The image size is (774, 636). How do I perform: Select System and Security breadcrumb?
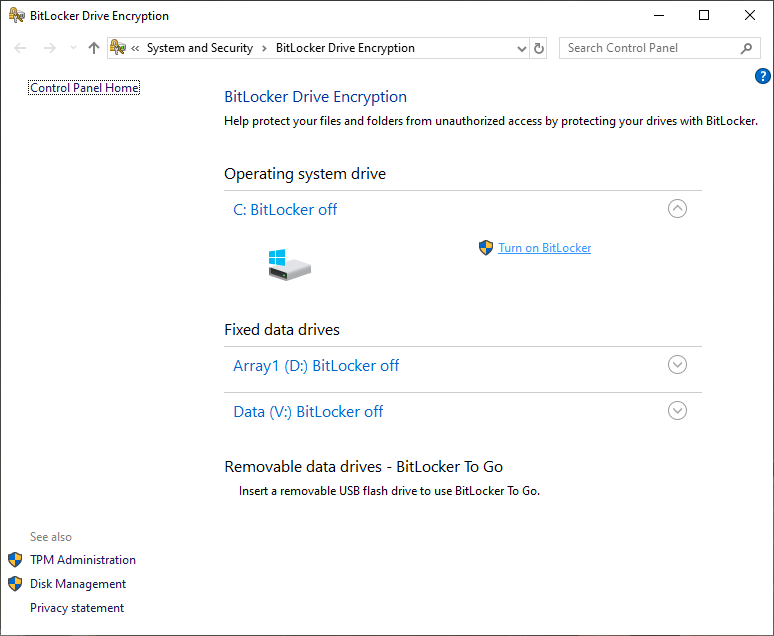[199, 48]
